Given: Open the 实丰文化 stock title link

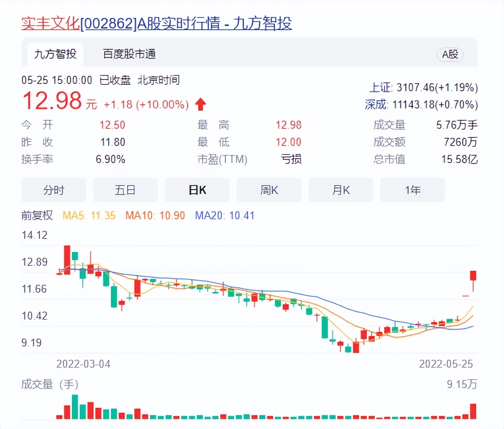Looking at the screenshot, I should [50, 24].
